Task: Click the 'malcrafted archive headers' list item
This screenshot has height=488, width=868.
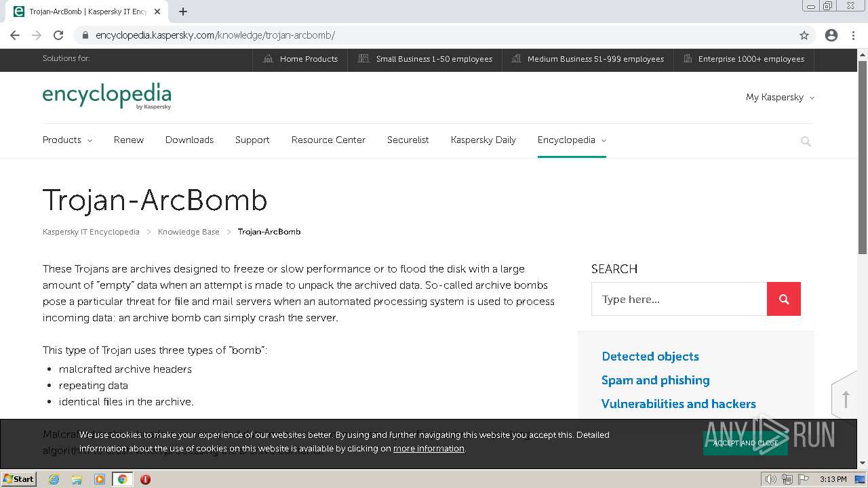Action: (125, 369)
